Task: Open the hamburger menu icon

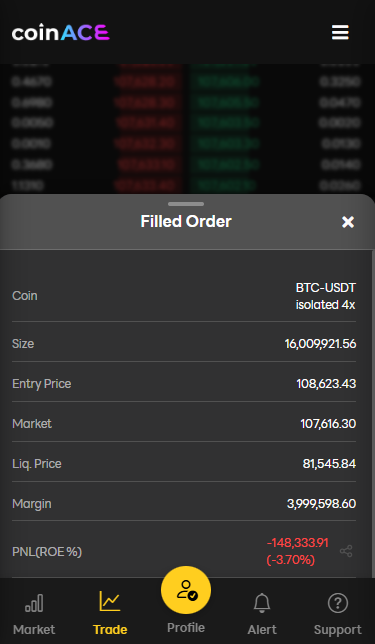Action: tap(340, 32)
